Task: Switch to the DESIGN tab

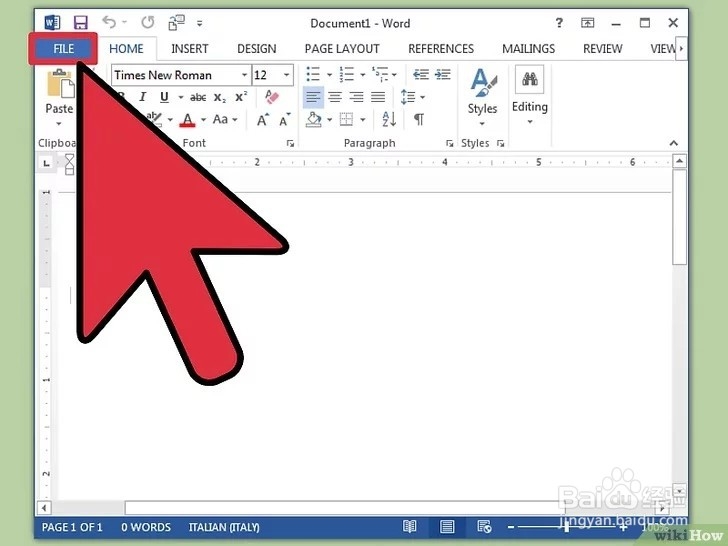Action: (x=256, y=49)
